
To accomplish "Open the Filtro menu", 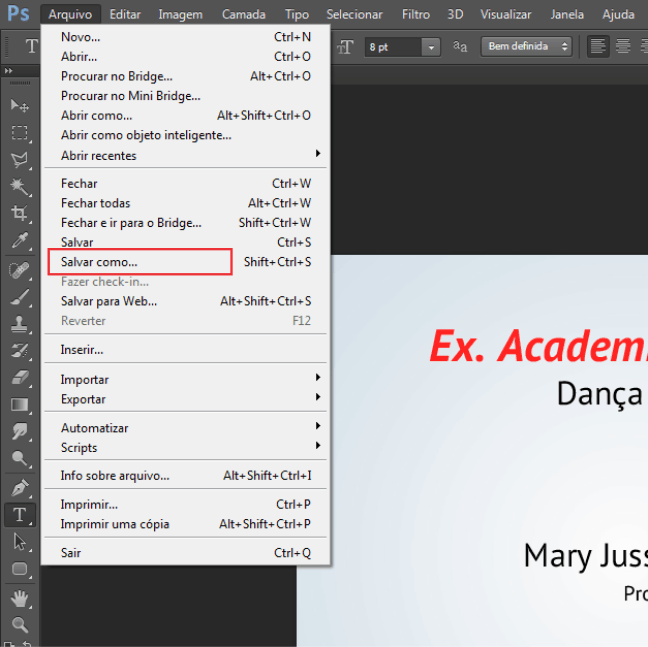I will [x=416, y=14].
